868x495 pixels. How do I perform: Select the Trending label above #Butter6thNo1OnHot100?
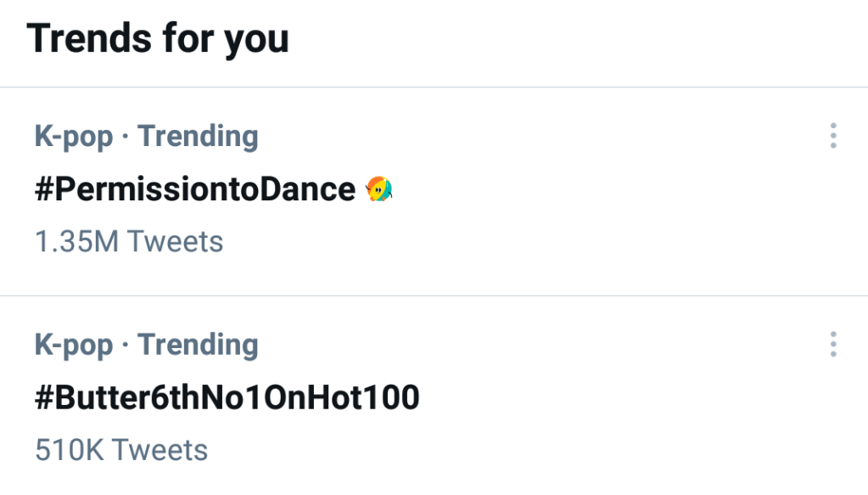tap(198, 346)
